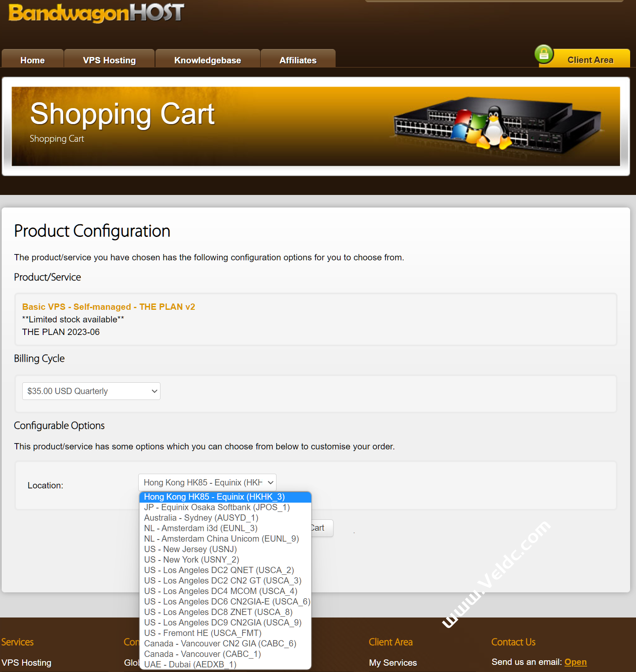Expand the Billing Cycle dropdown

coord(91,391)
